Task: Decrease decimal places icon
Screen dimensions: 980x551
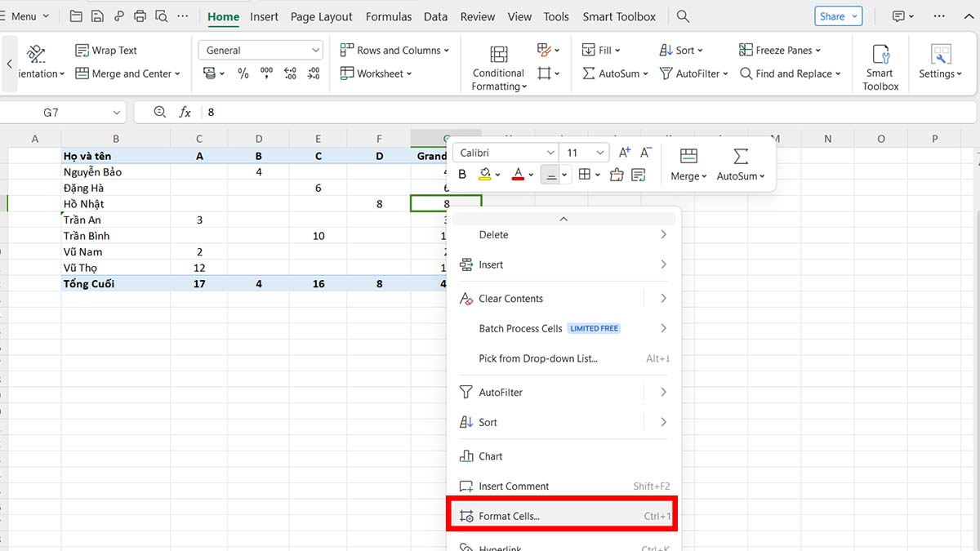Action: pyautogui.click(x=314, y=73)
